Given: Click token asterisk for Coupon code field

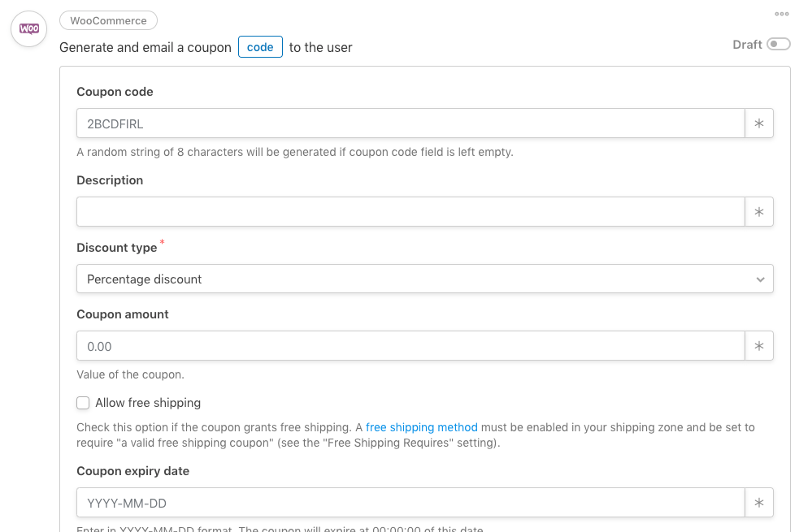Looking at the screenshot, I should tap(758, 123).
